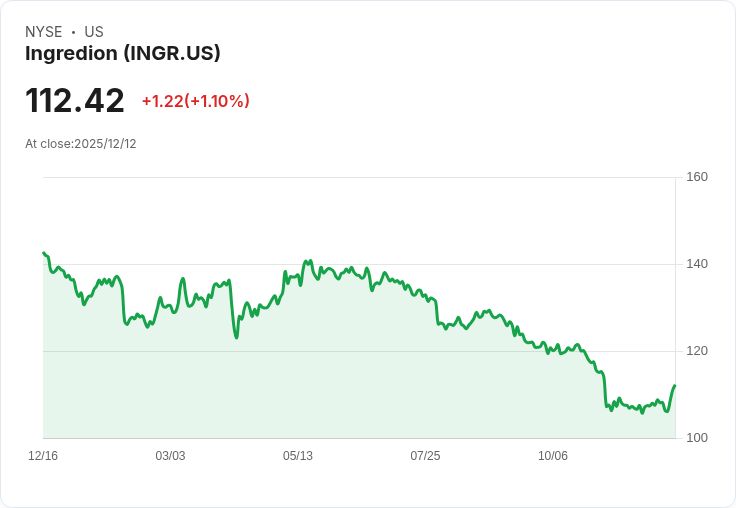
Task: Click the 120 price axis label
Action: [697, 351]
